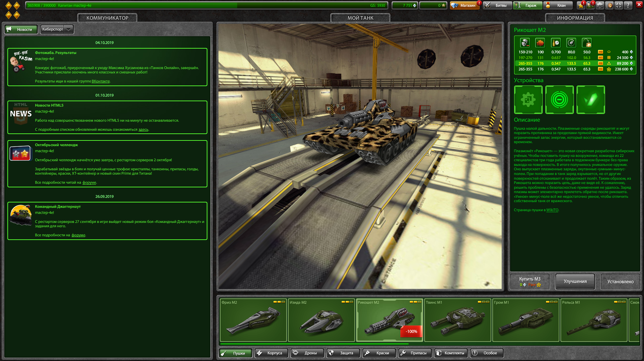Switch to the Защита protection category

coord(343,353)
